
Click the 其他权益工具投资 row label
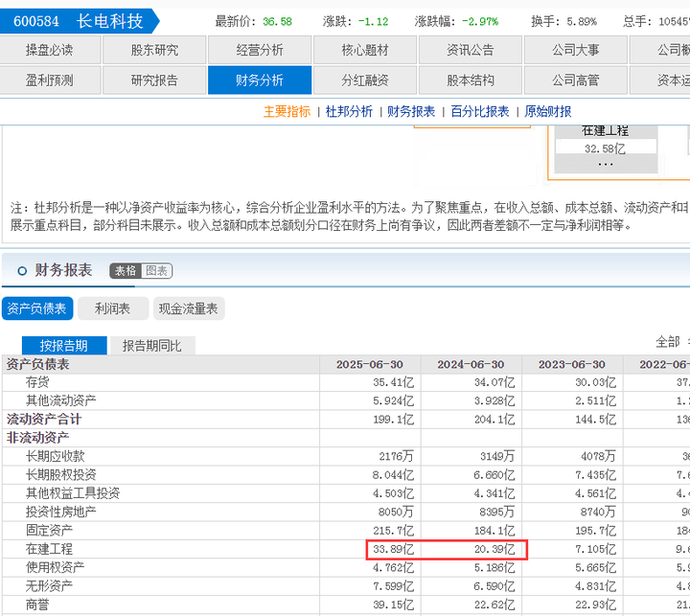click(x=73, y=493)
